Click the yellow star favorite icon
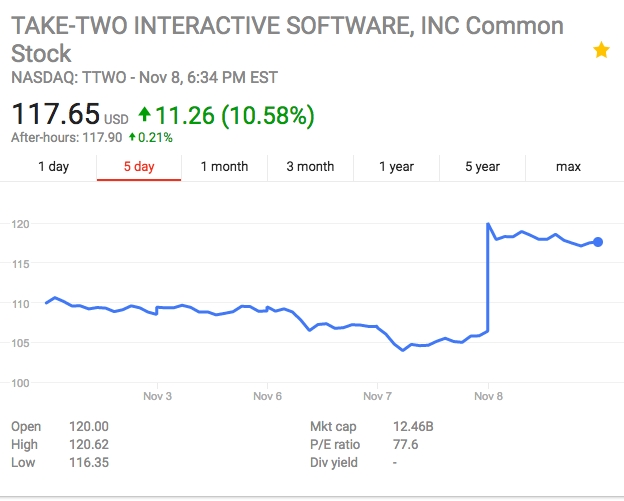The width and height of the screenshot is (624, 501). tap(601, 50)
